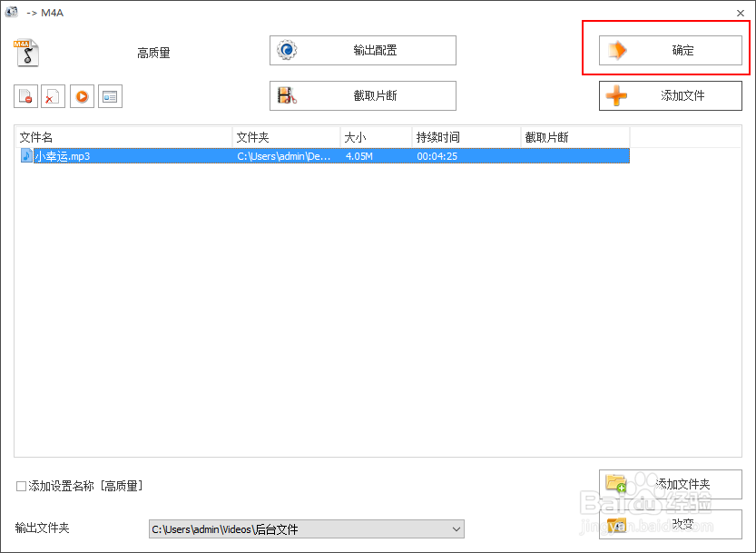
Task: Click the M4A format icon
Action: coord(26,53)
